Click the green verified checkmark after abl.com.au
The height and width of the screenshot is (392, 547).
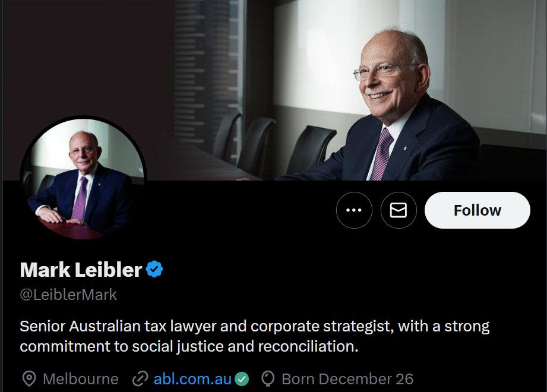click(241, 379)
